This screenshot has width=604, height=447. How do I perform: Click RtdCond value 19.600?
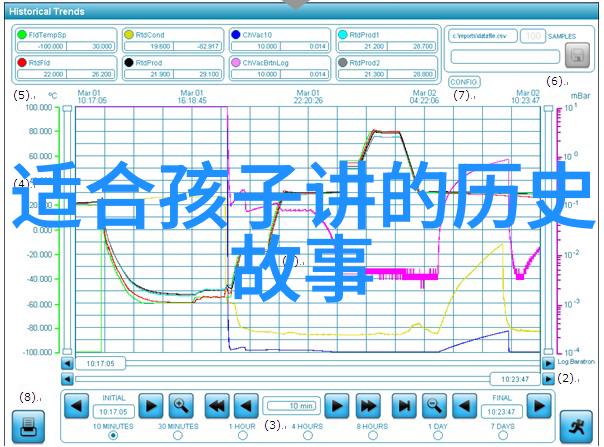tap(149, 46)
